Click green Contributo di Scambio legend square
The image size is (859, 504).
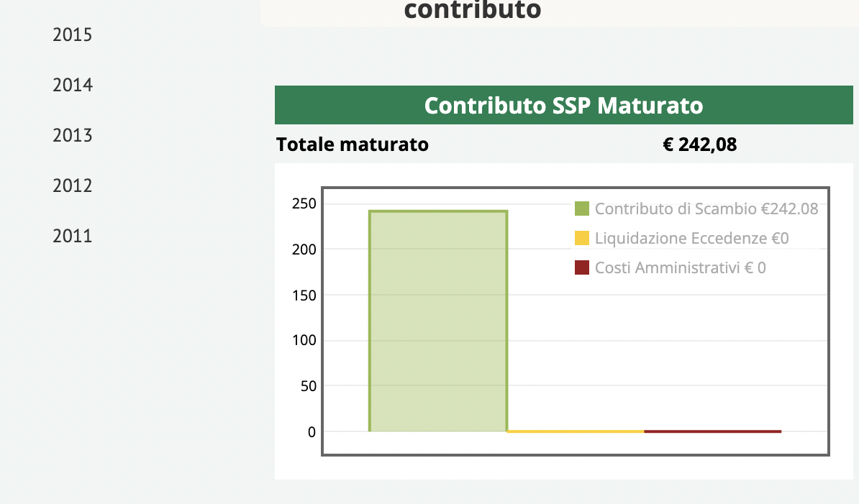[x=582, y=209]
